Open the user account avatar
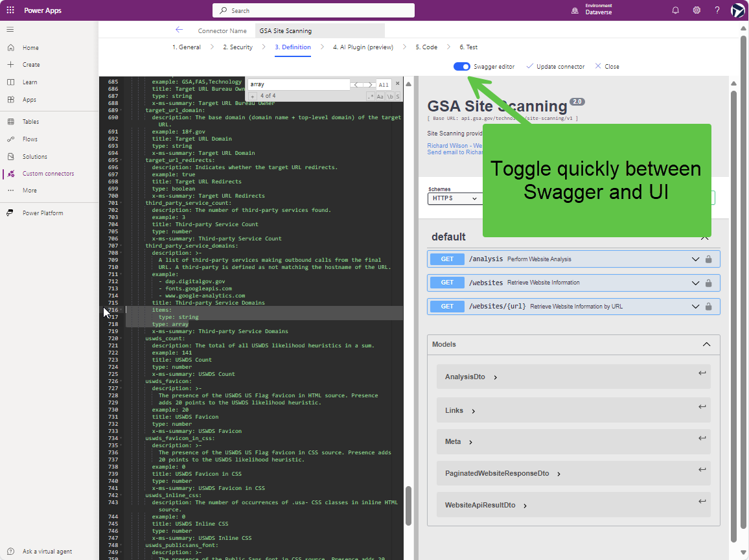 738,10
